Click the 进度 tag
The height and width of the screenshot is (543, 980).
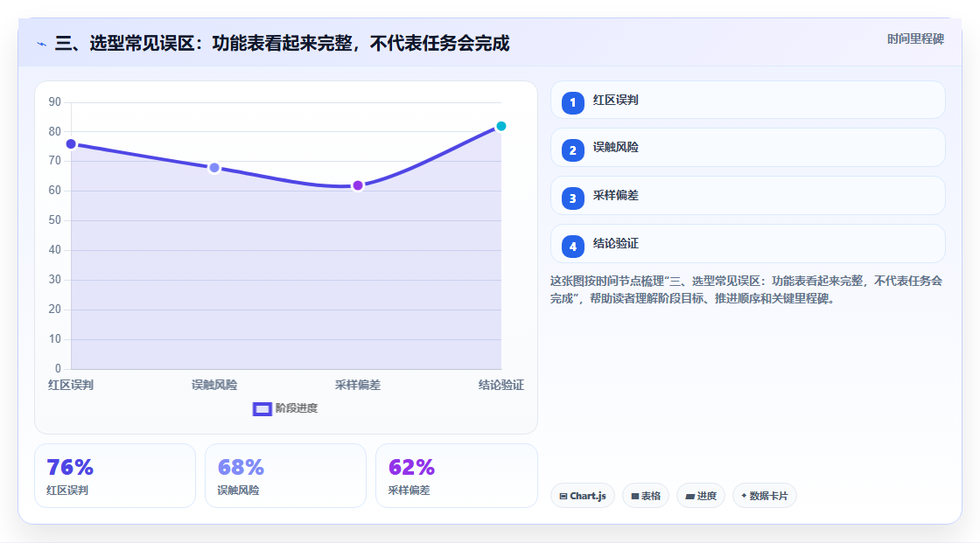(701, 496)
